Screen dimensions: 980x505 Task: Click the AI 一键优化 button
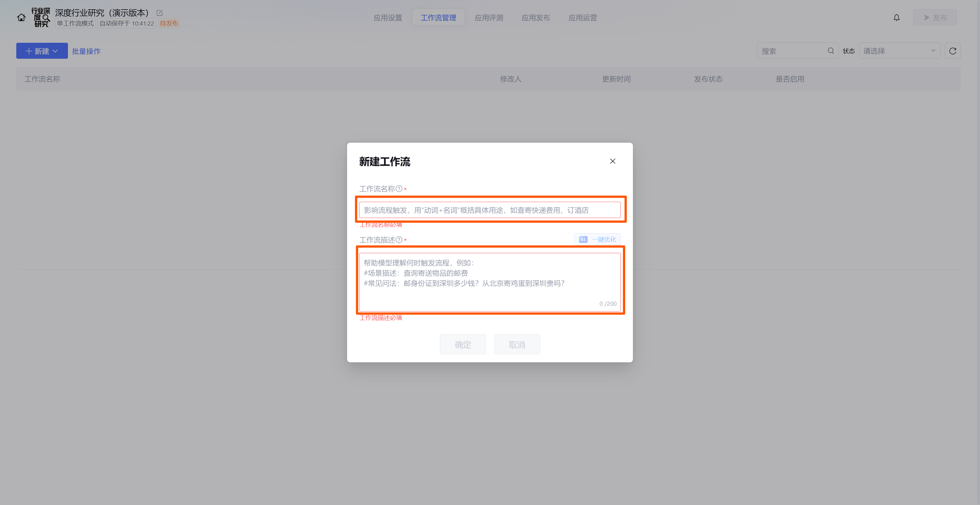pyautogui.click(x=597, y=239)
